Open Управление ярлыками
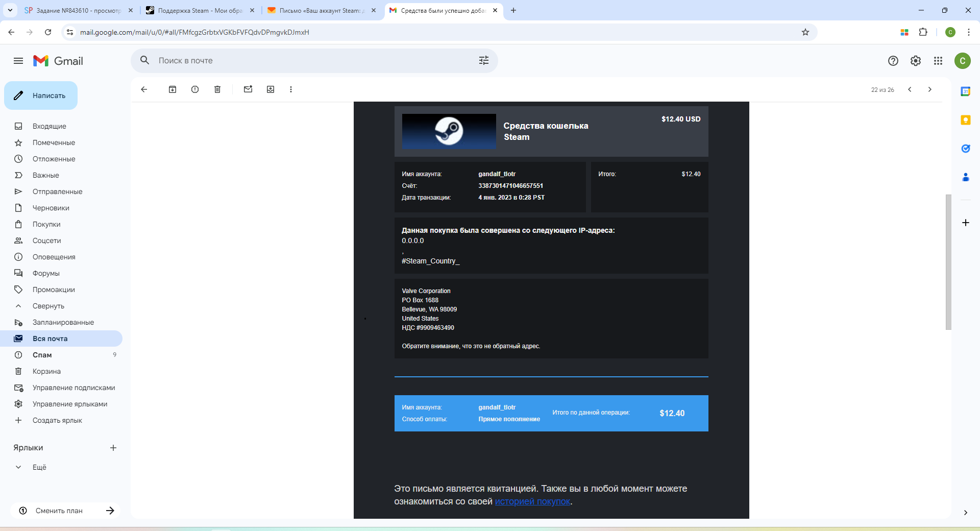The width and height of the screenshot is (980, 531). 61,404
